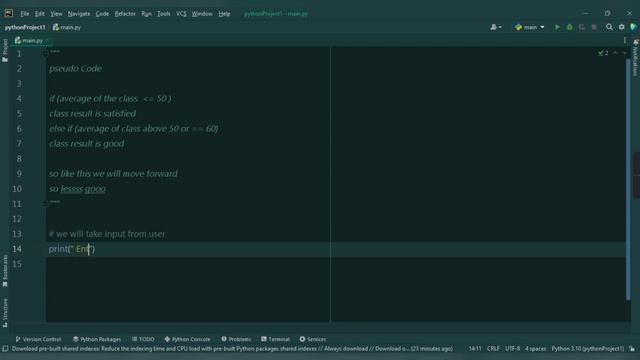640x360 pixels.
Task: Open the Notifications side panel
Action: (636, 58)
